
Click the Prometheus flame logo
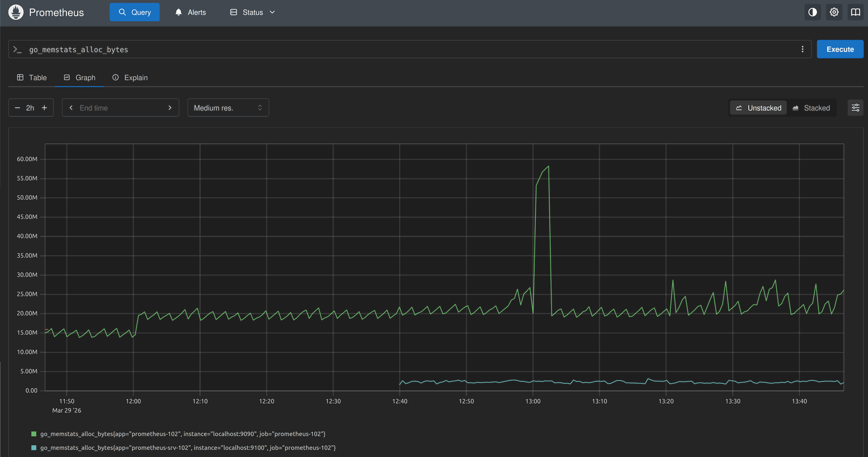(x=16, y=12)
